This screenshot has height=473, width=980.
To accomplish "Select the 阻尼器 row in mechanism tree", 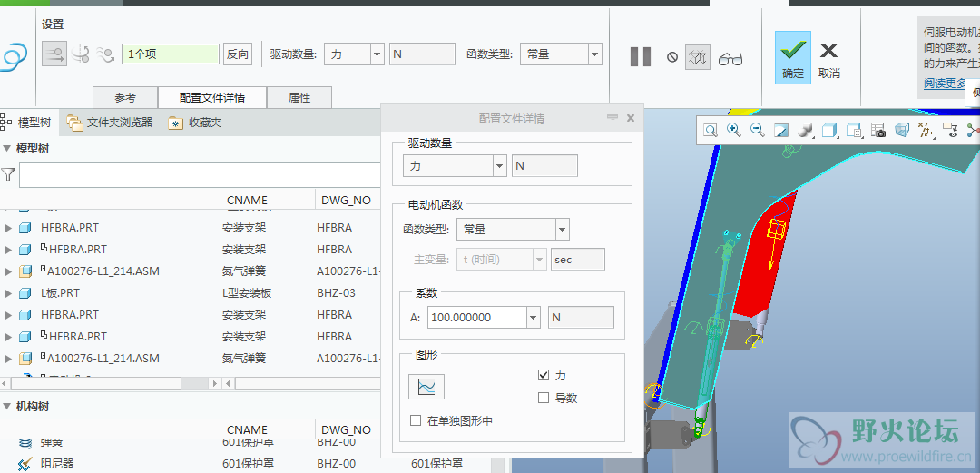I will [x=245, y=464].
